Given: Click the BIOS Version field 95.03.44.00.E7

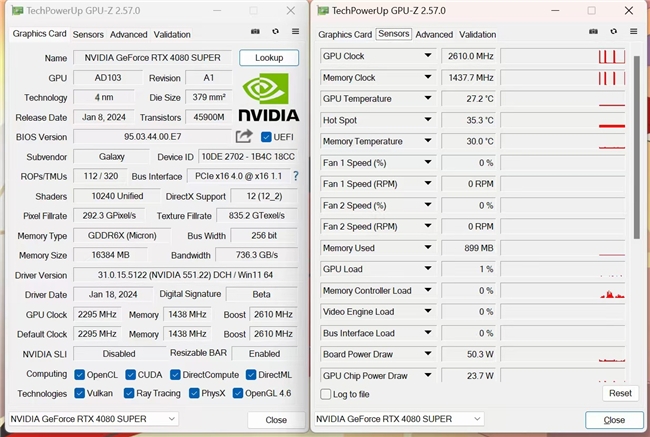Looking at the screenshot, I should click(153, 136).
